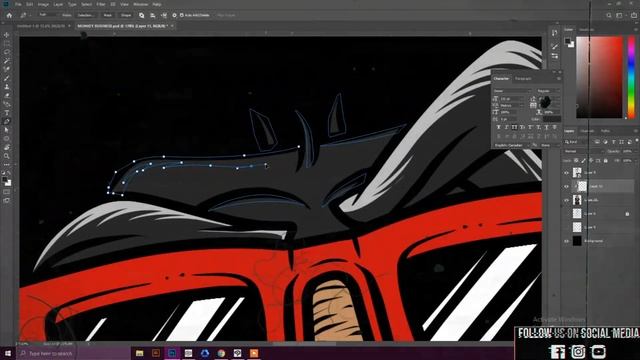Click the Mask button in options bar

point(107,15)
